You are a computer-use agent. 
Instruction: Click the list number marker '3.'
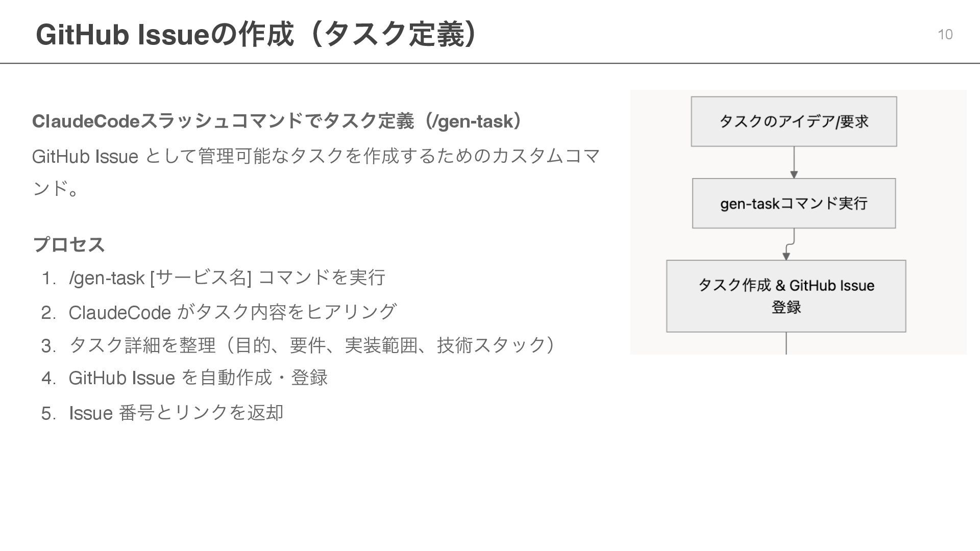tap(48, 346)
